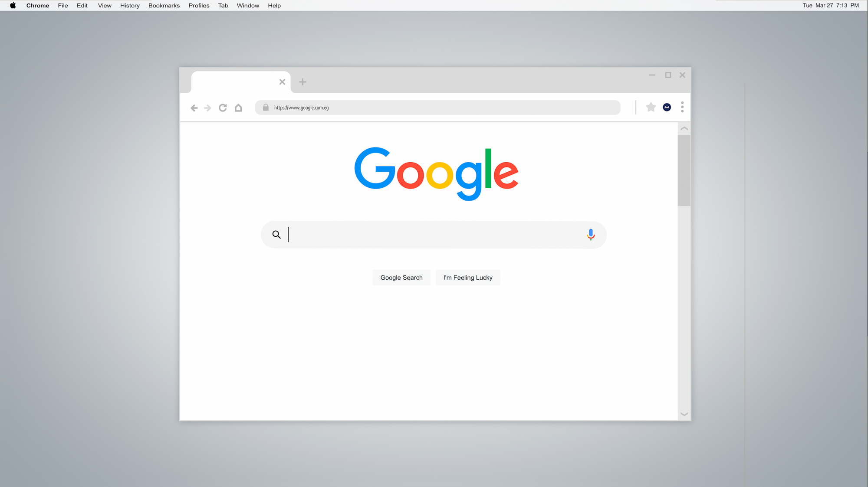This screenshot has height=487, width=868.
Task: Click the Chrome menu three-dot icon
Action: point(683,107)
